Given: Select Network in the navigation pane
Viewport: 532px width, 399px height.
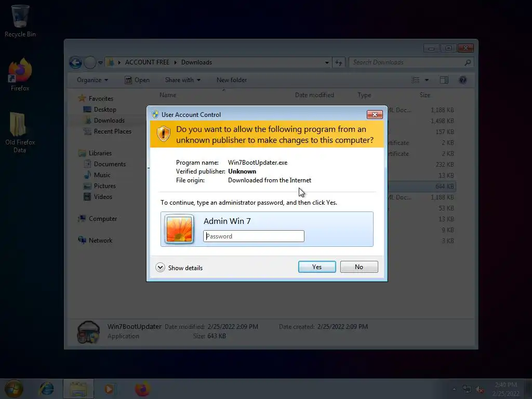Looking at the screenshot, I should 100,241.
